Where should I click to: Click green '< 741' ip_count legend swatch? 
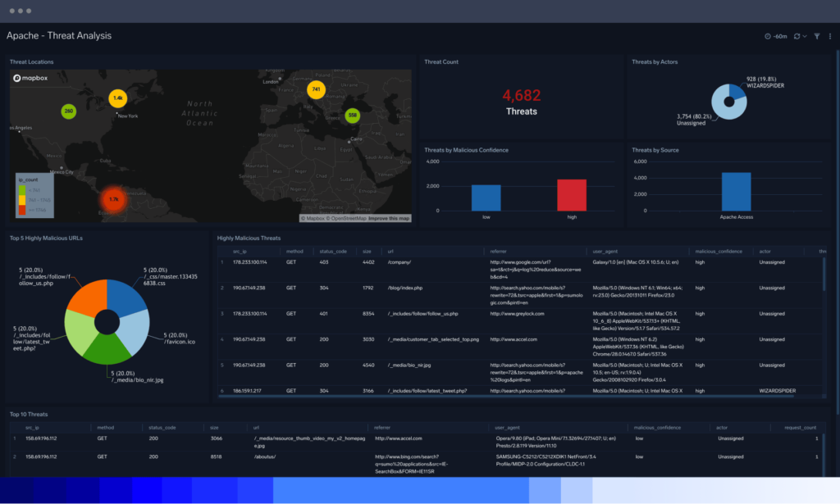22,190
